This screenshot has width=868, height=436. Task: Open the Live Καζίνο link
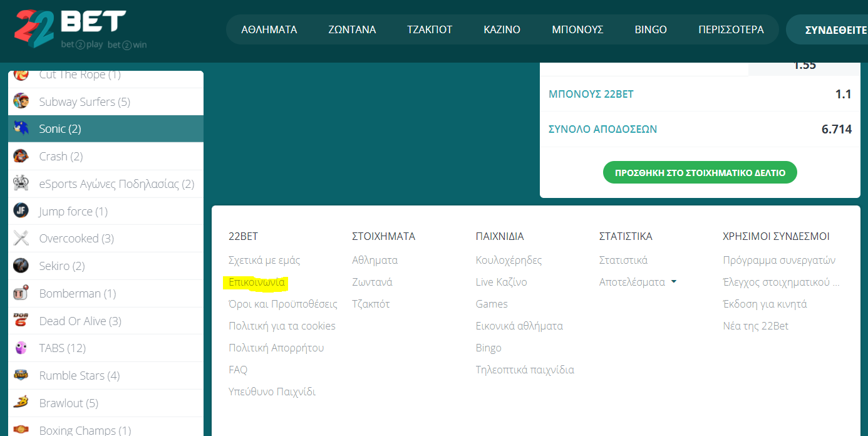501,282
